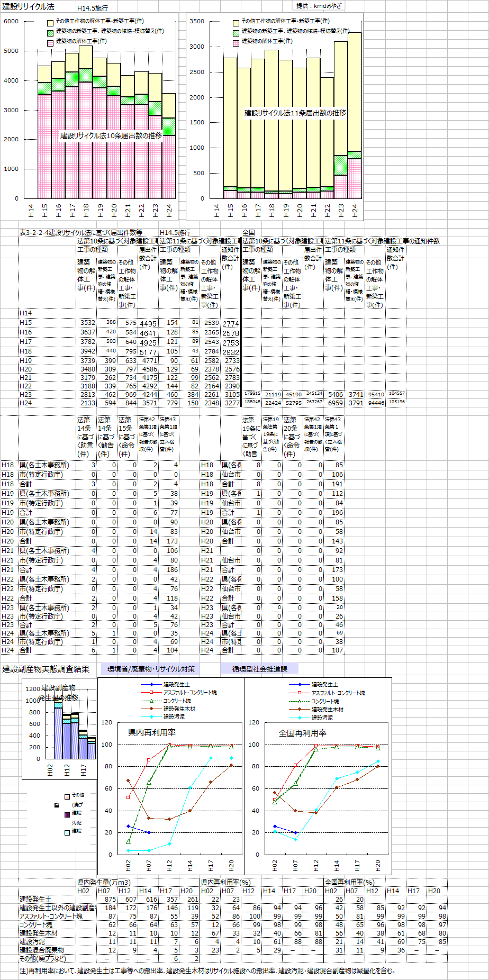Select the cell with value 4495
Viewport: 489px width, 980px height.
coord(148,323)
